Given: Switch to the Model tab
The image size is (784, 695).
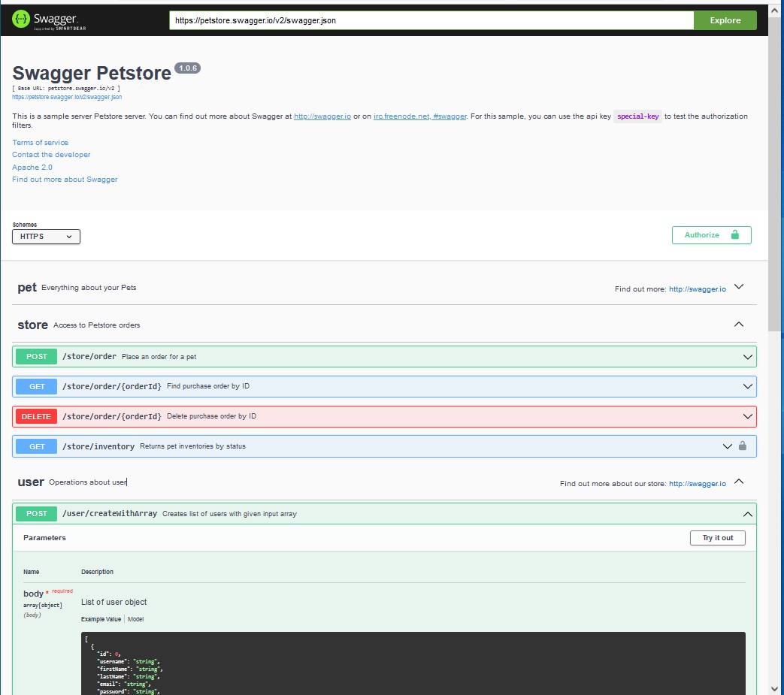Looking at the screenshot, I should pos(135,619).
